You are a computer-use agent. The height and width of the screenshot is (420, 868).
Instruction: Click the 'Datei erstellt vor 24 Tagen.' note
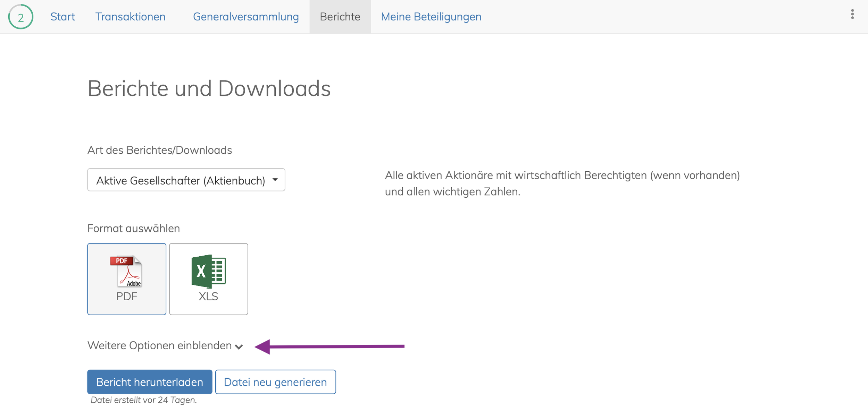tap(144, 400)
